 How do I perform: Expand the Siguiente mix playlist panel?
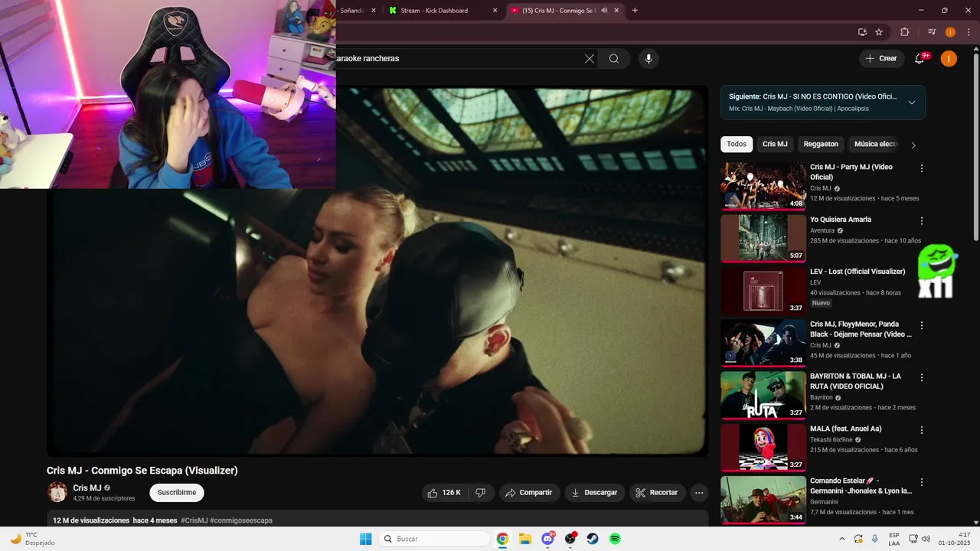point(912,103)
